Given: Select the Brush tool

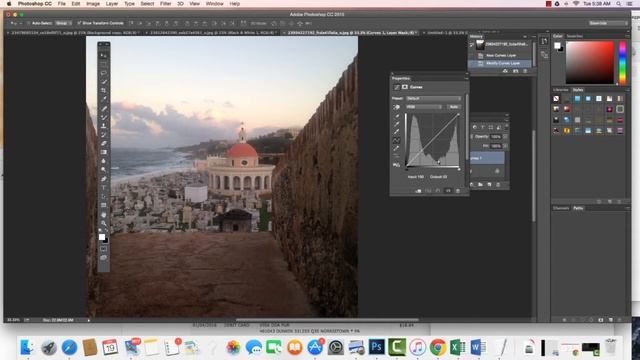Looking at the screenshot, I should 104,117.
